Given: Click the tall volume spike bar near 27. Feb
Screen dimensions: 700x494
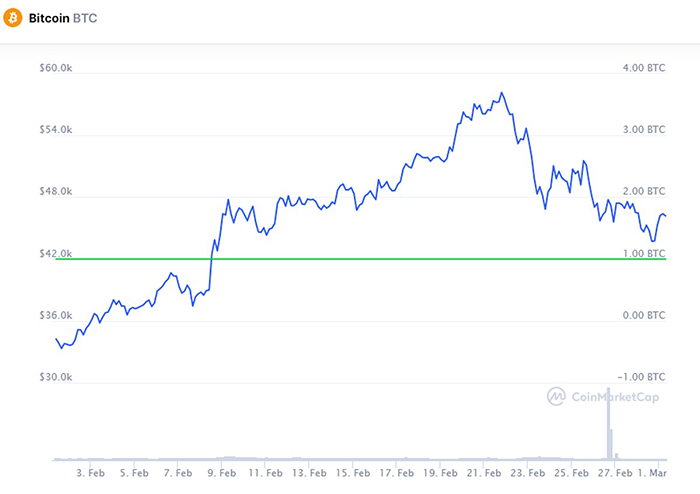Looking at the screenshot, I should (609, 432).
